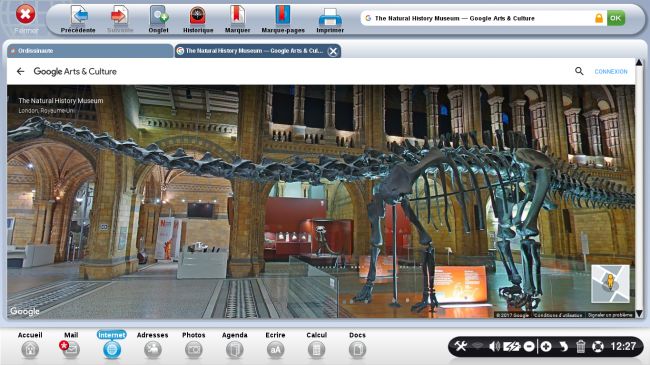Image resolution: width=650 pixels, height=365 pixels.
Task: Click the scrollbar down arrow
Action: [639, 314]
